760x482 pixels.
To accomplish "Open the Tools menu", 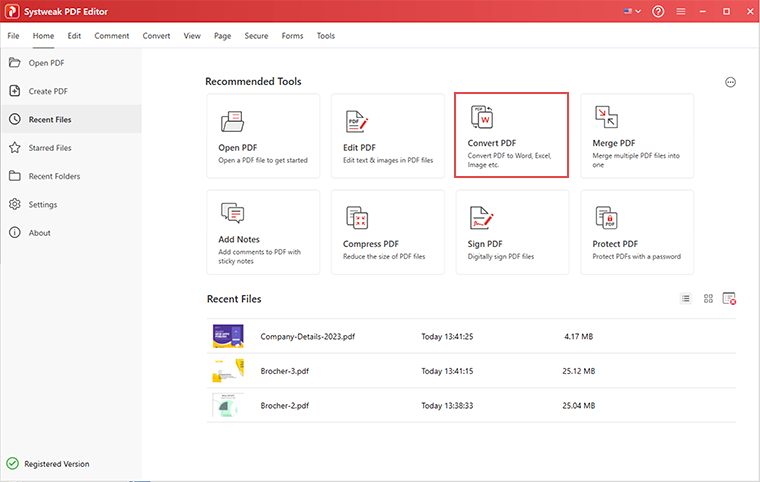I will [x=326, y=36].
